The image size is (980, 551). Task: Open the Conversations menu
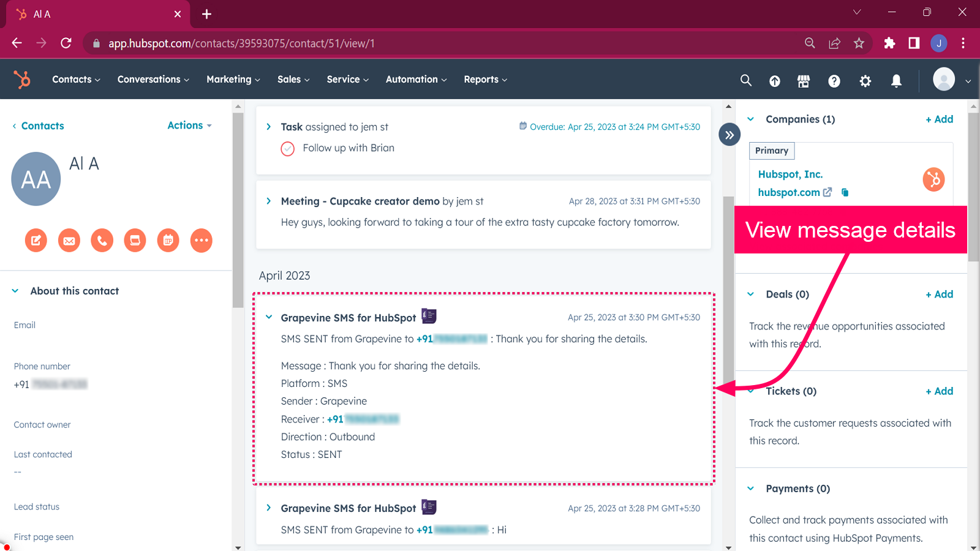click(152, 79)
